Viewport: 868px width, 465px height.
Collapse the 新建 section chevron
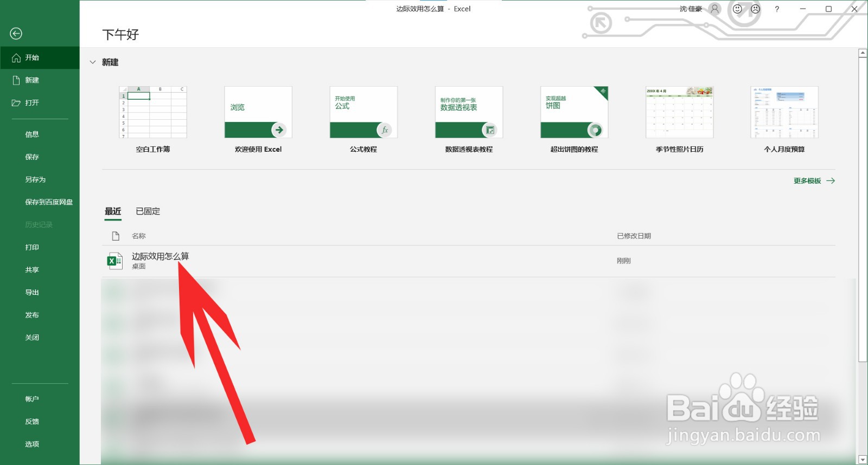[x=92, y=62]
